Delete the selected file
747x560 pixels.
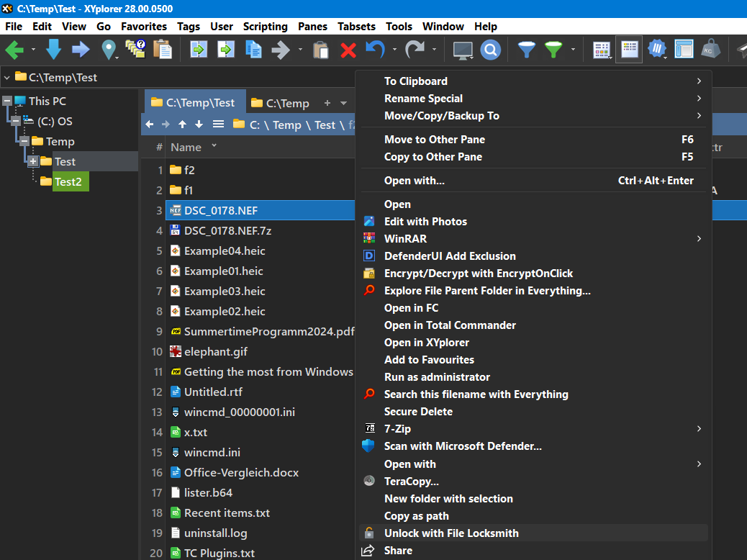click(348, 49)
